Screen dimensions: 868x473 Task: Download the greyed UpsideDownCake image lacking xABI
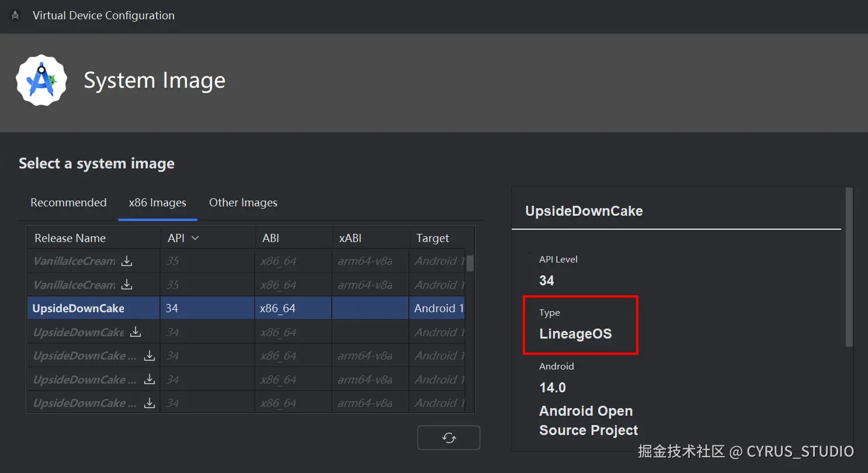point(136,332)
